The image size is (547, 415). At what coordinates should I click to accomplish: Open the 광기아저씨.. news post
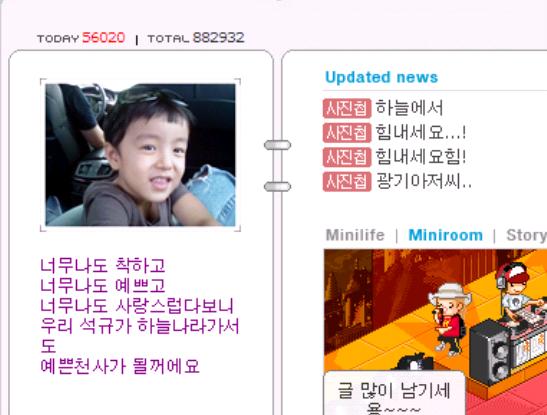(424, 181)
